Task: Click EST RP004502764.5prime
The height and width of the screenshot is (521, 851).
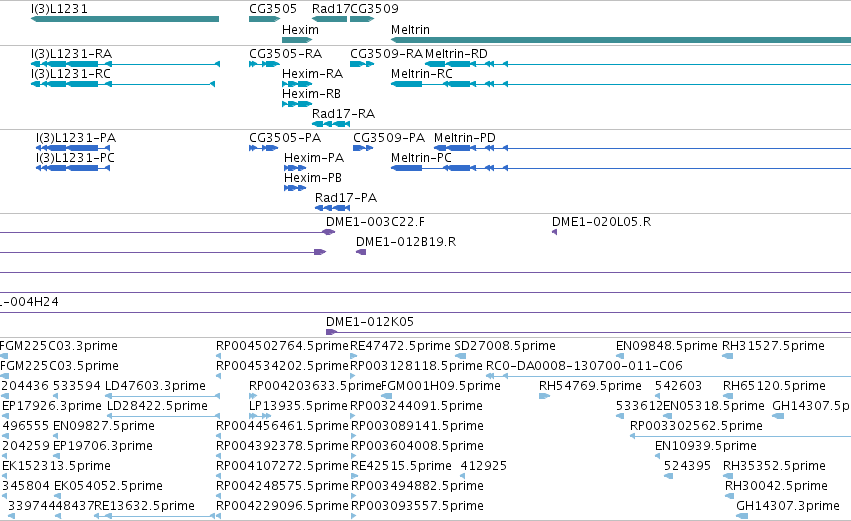Action: [282, 346]
